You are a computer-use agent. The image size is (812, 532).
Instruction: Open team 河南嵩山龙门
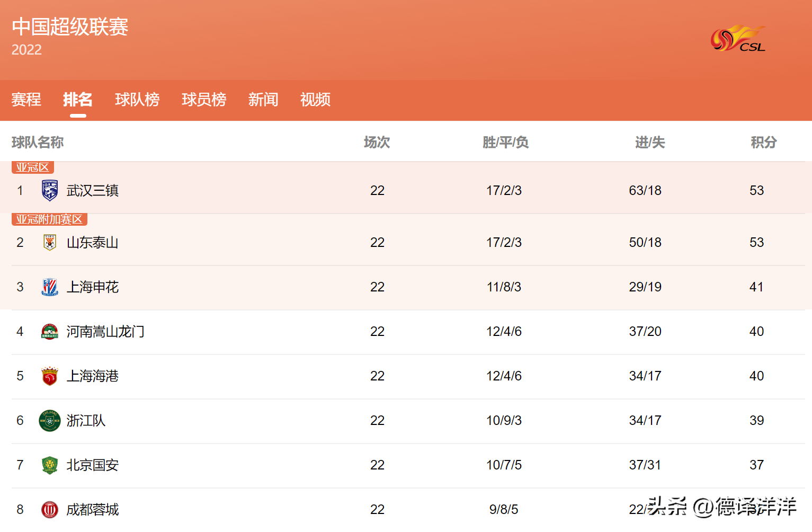[105, 331]
